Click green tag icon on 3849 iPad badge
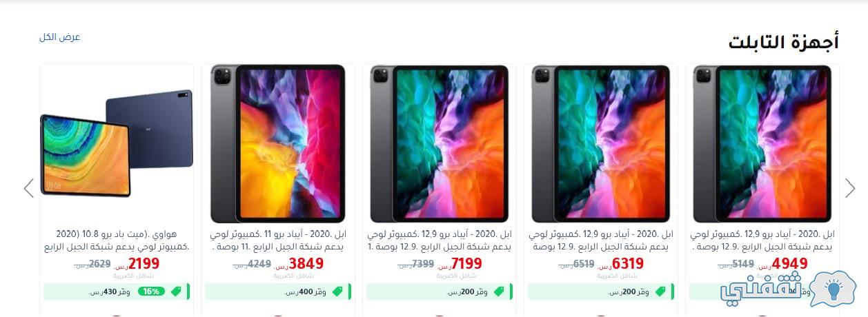The image size is (868, 317). pyautogui.click(x=337, y=292)
